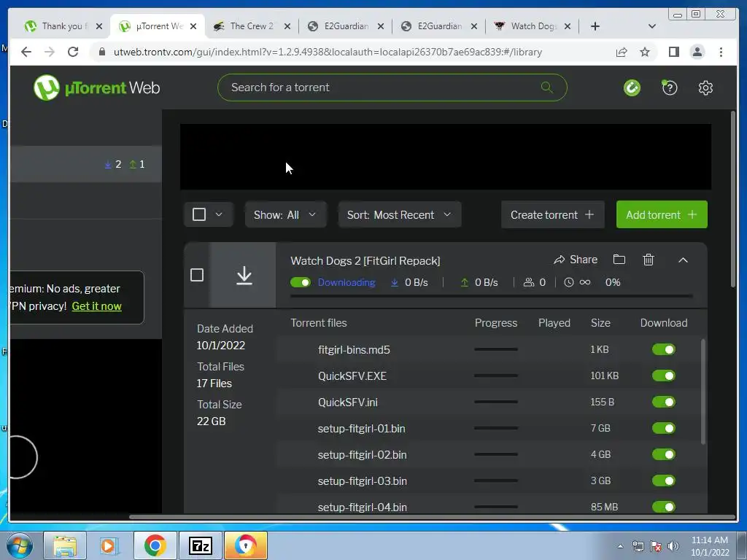Open the select-all dropdown arrow
Image resolution: width=747 pixels, height=560 pixels.
click(x=219, y=214)
